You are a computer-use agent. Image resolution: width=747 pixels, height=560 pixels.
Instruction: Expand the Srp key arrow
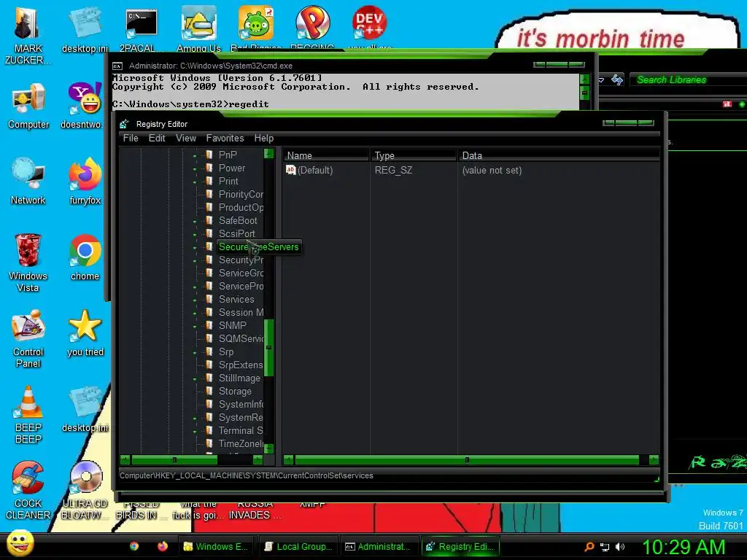click(x=195, y=353)
